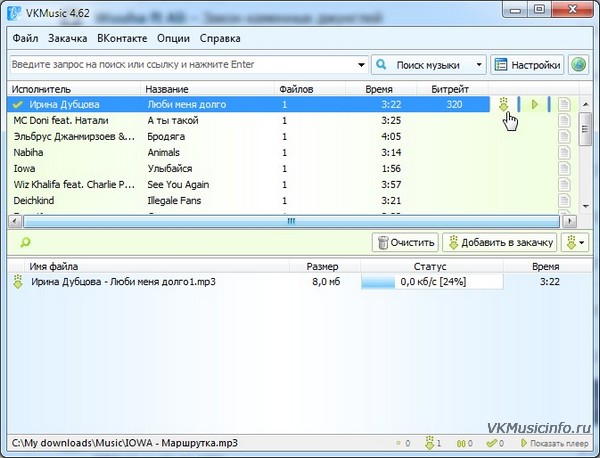Click the Очистить button
The image size is (600, 458).
(x=406, y=242)
